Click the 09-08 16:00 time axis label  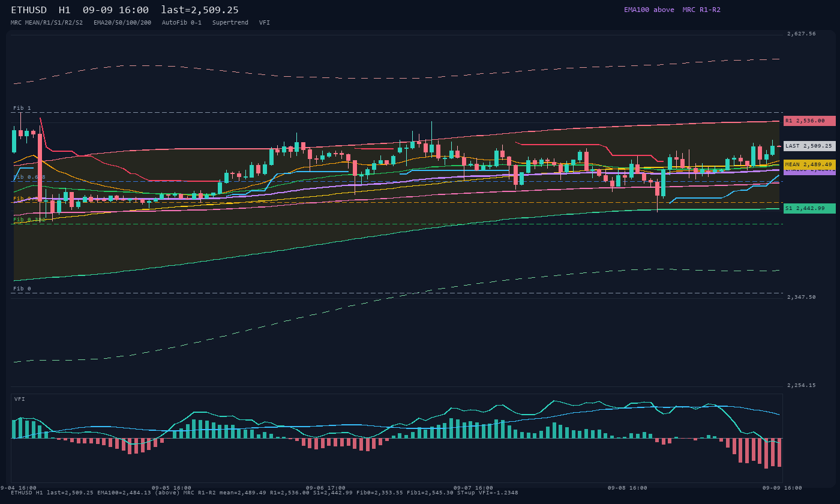[628, 488]
